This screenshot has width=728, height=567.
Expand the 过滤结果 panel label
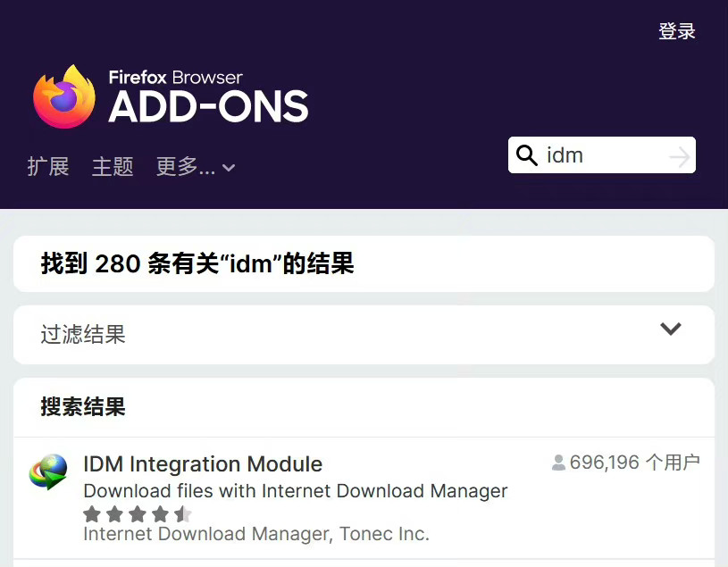pyautogui.click(x=83, y=335)
